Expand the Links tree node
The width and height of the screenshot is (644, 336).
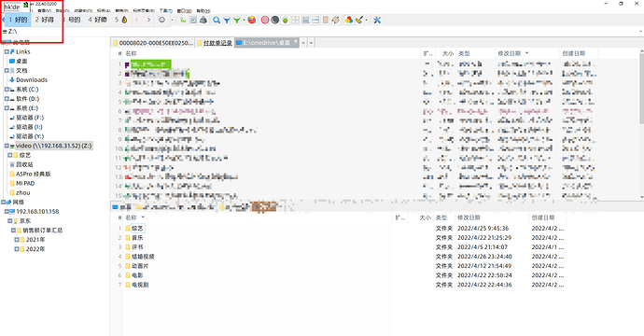click(7, 51)
